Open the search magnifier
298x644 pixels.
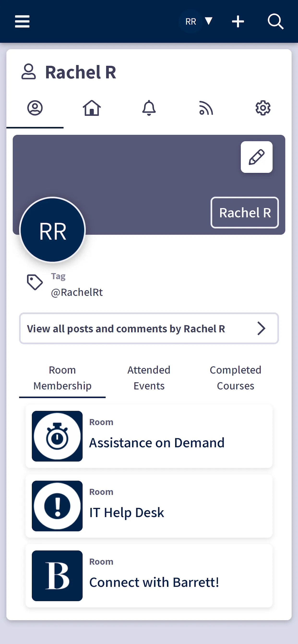pos(275,22)
